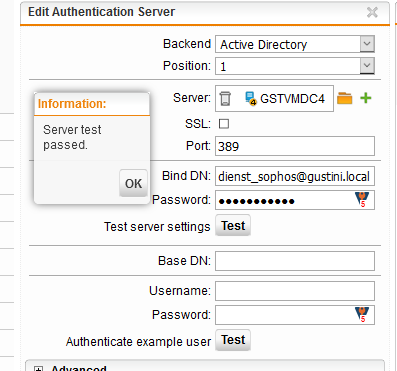Click Test next to Authenticate example user
The height and width of the screenshot is (371, 397).
click(x=233, y=340)
